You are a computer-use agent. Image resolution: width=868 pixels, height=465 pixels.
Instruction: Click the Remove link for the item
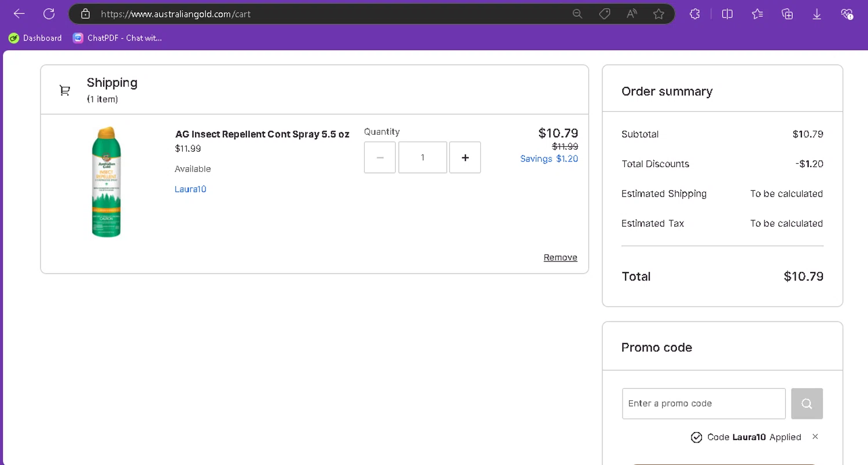[x=560, y=257]
